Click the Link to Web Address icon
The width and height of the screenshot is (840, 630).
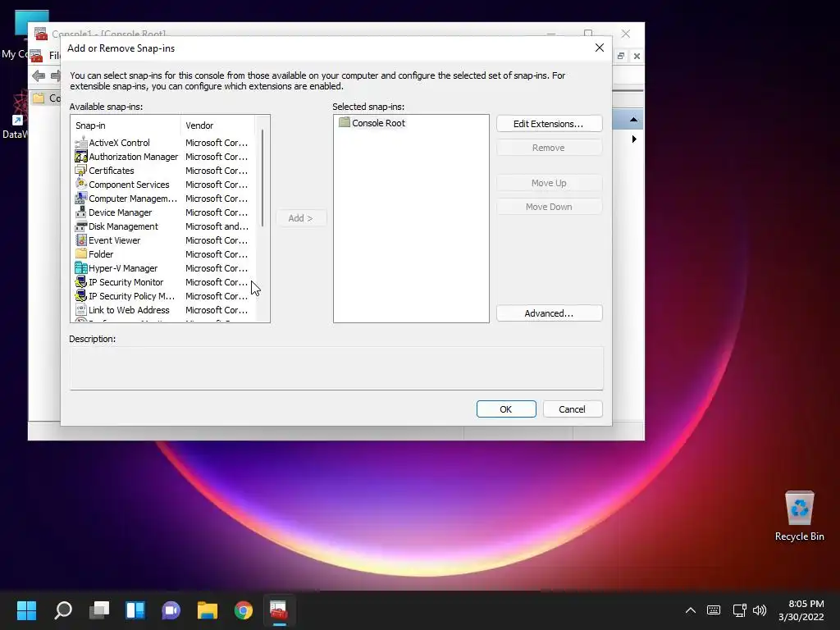[x=81, y=309]
